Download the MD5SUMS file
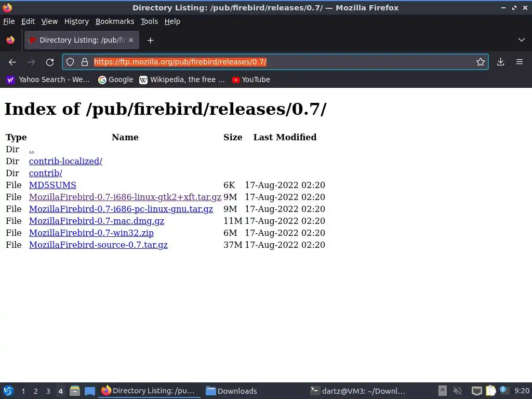Image resolution: width=532 pixels, height=399 pixels. coord(52,185)
